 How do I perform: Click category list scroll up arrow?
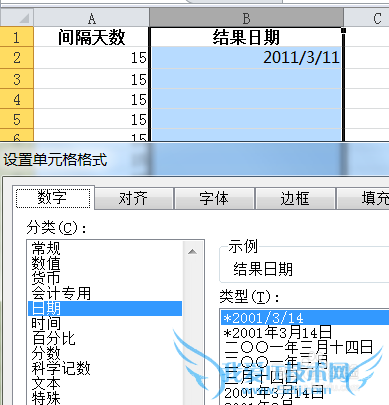[x=192, y=251]
